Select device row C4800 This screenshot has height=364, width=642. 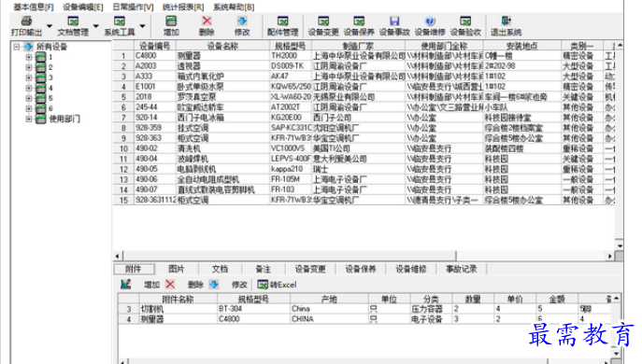(x=364, y=56)
